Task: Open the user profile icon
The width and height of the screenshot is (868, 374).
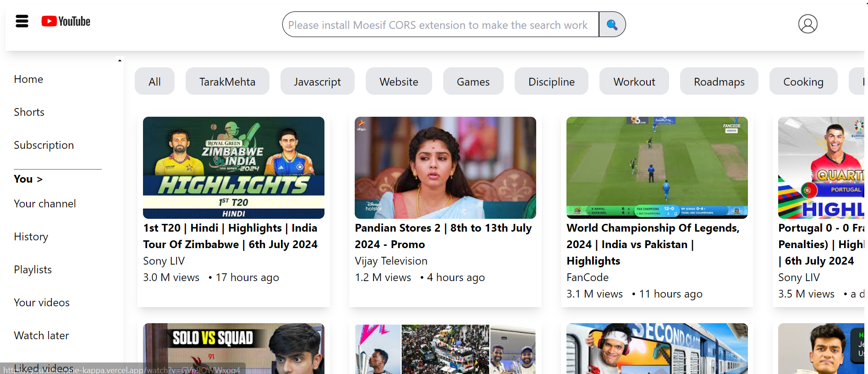Action: [x=808, y=24]
